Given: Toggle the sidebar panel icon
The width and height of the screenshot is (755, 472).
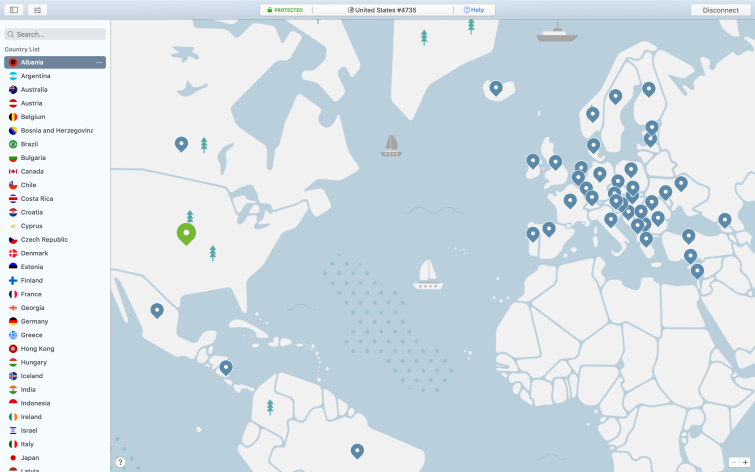Looking at the screenshot, I should point(14,10).
